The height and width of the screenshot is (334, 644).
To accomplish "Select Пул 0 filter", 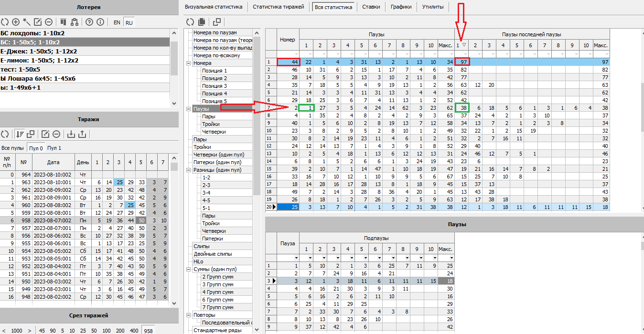I will [36, 148].
